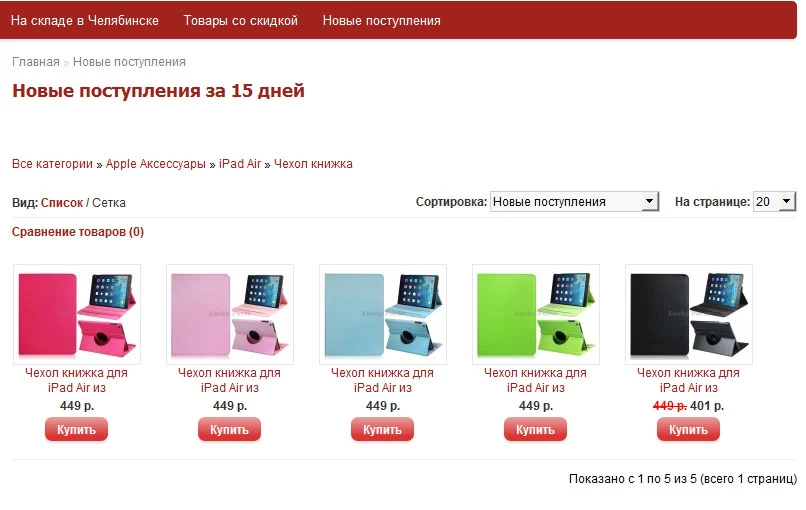Switch view to Список

62,203
